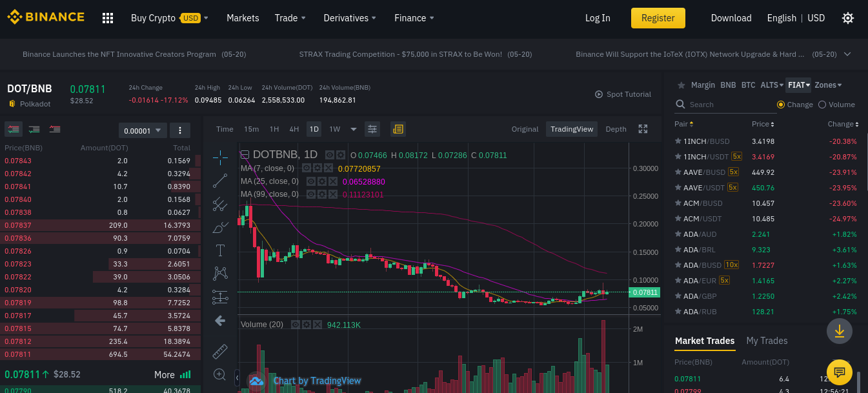
Task: Click the yellow download arrow circle
Action: (840, 331)
